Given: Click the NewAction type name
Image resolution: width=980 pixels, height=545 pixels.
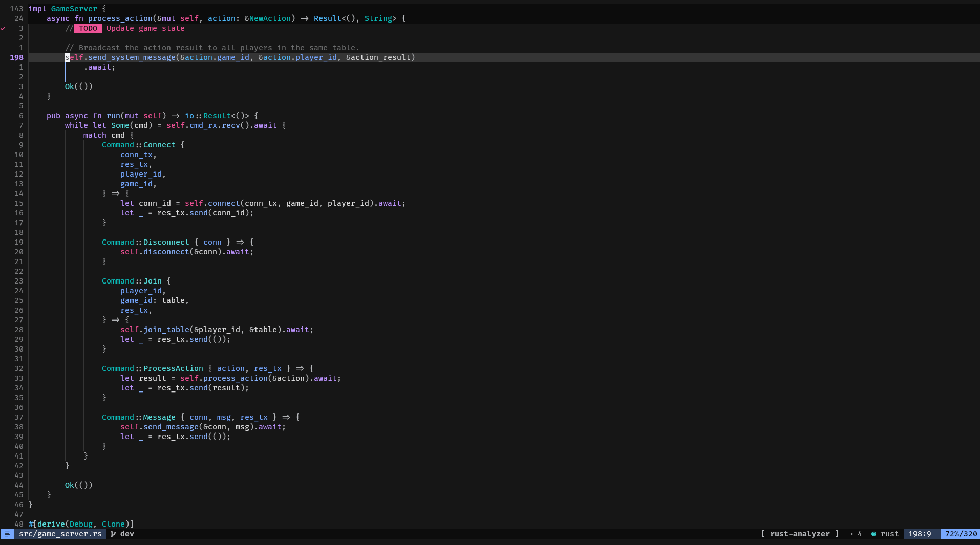Looking at the screenshot, I should [270, 18].
